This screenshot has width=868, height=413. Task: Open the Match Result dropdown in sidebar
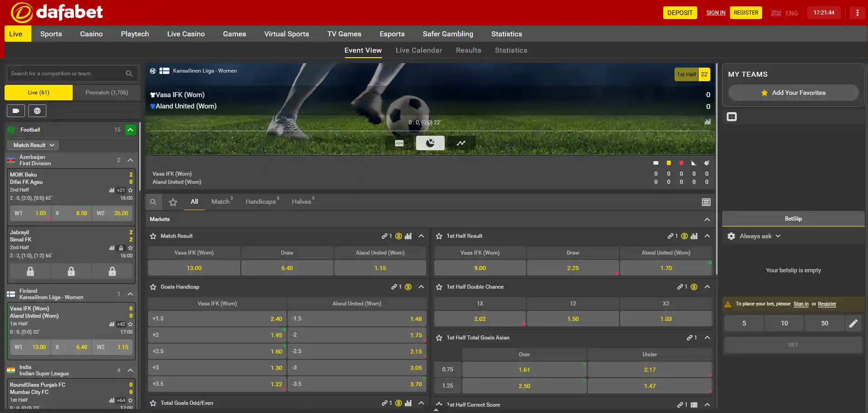[x=33, y=145]
